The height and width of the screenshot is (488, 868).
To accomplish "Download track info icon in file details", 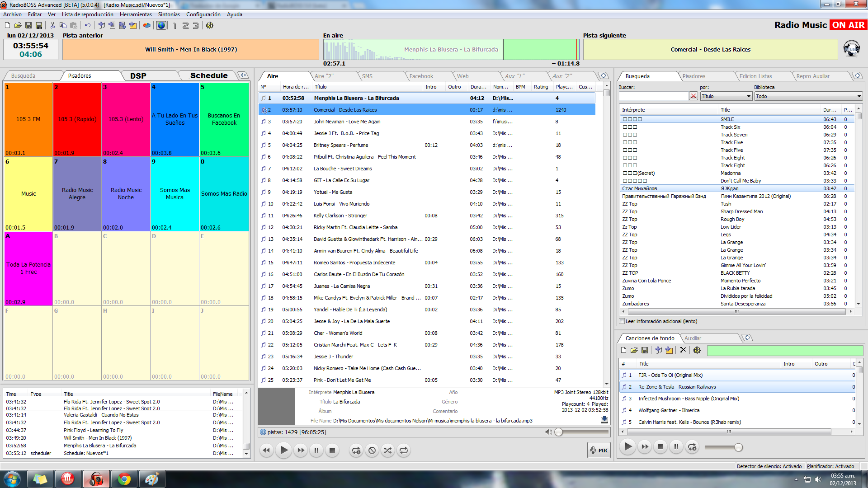I will [x=604, y=420].
